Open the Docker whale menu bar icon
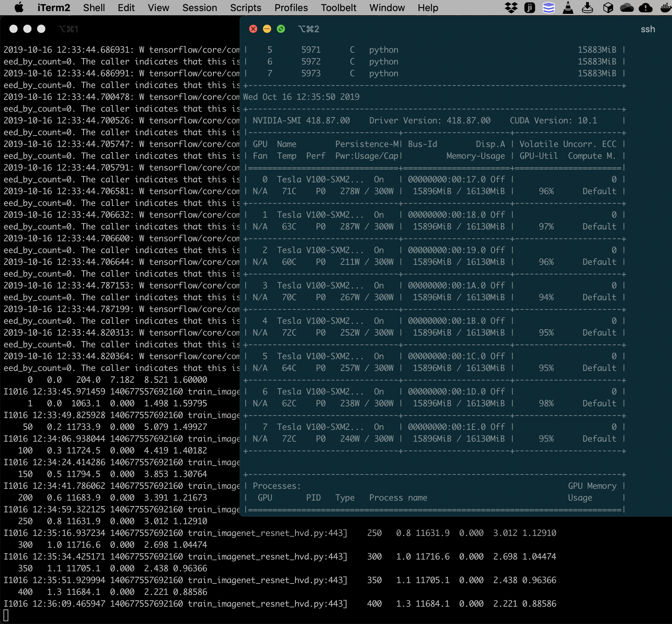The width and height of the screenshot is (672, 624). pyautogui.click(x=666, y=8)
